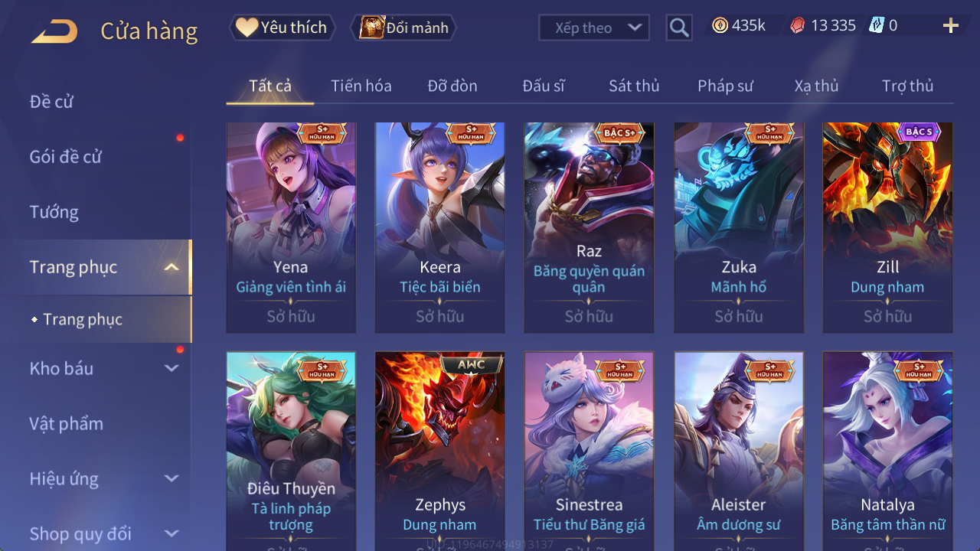This screenshot has height=551, width=980.
Task: Open Đổi mảnh chest button
Action: (403, 28)
